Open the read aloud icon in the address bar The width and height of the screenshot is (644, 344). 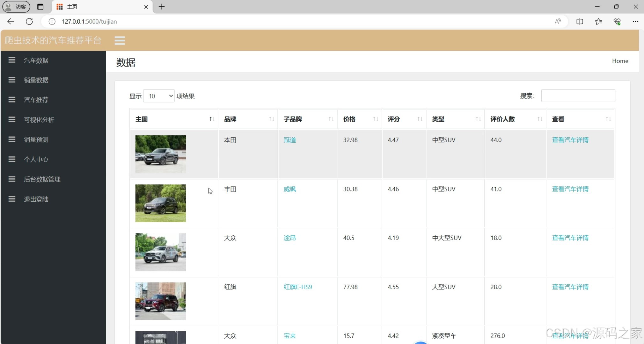click(x=558, y=21)
